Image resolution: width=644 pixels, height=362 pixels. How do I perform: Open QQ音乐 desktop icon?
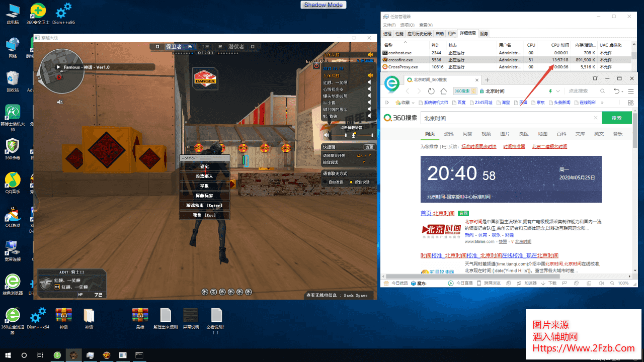tap(13, 183)
